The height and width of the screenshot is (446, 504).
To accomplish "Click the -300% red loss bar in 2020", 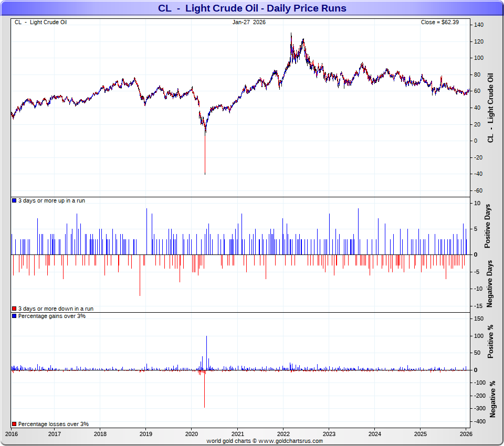I will tap(204, 389).
